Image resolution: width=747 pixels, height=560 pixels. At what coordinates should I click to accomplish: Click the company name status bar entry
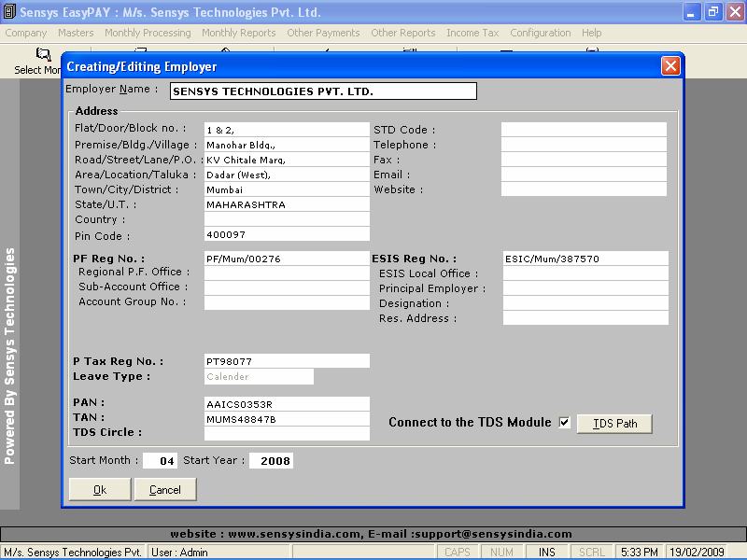73,552
